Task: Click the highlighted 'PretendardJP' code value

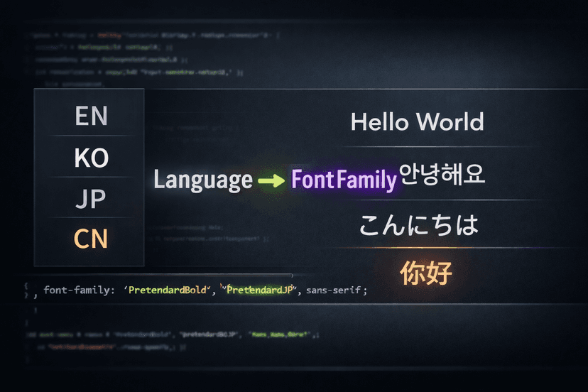Action: pos(259,290)
